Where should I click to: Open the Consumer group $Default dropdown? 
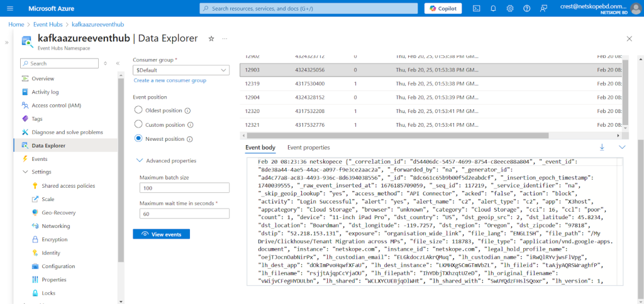181,70
